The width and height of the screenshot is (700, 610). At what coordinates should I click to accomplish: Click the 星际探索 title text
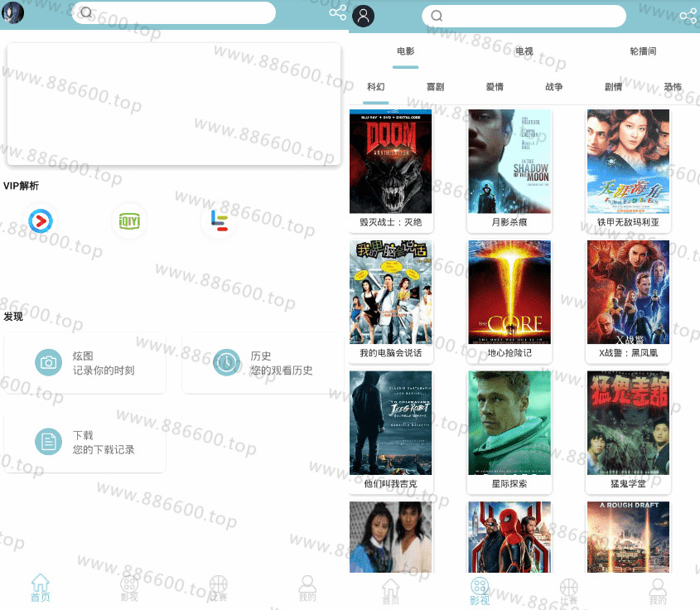pyautogui.click(x=509, y=484)
